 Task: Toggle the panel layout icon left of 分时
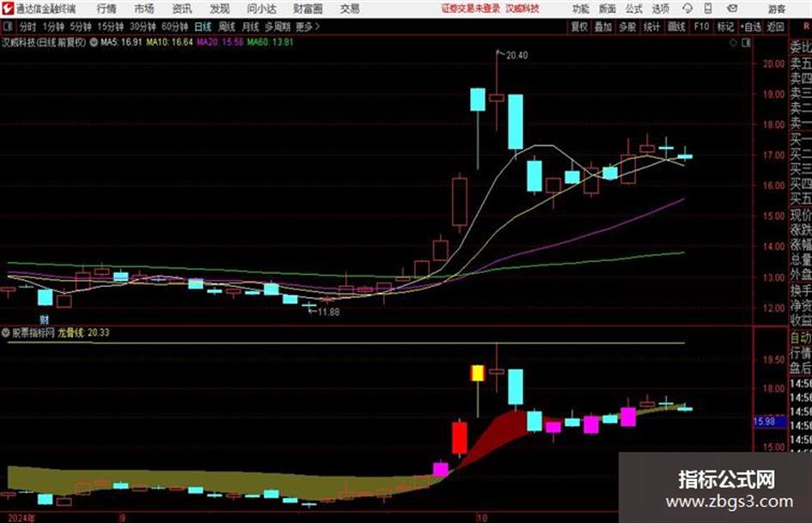pos(7,27)
